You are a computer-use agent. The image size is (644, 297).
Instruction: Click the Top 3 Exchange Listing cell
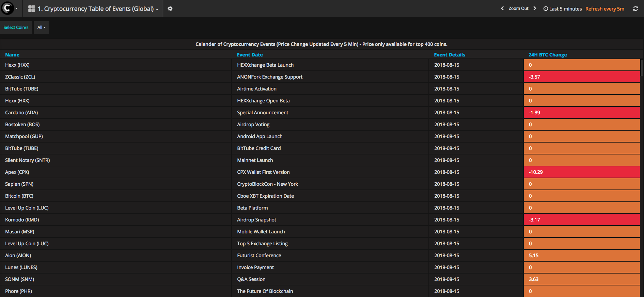(330, 244)
